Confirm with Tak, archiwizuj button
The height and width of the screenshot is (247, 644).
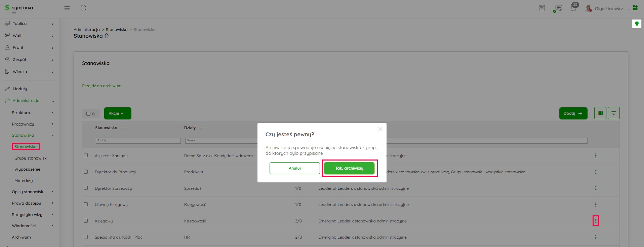tap(349, 168)
